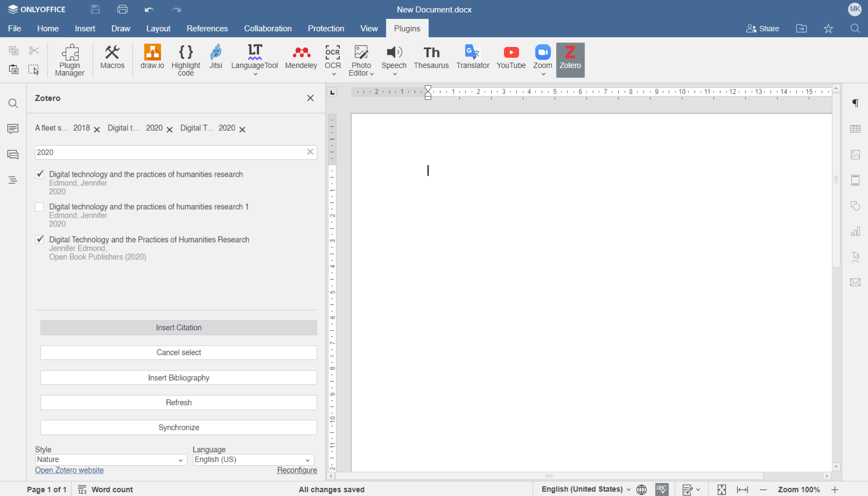The height and width of the screenshot is (496, 868).
Task: Click the Insert Bibliography button
Action: pyautogui.click(x=178, y=378)
